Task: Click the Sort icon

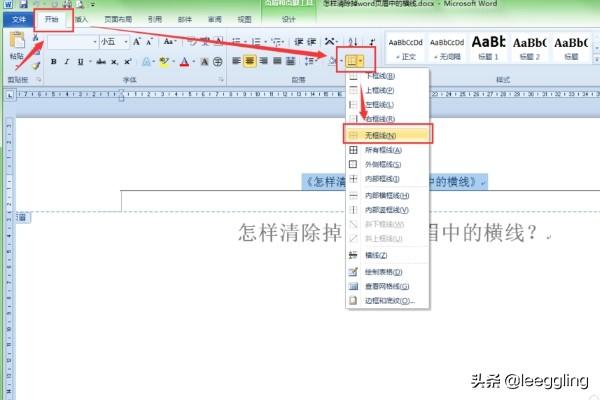Action: click(353, 42)
